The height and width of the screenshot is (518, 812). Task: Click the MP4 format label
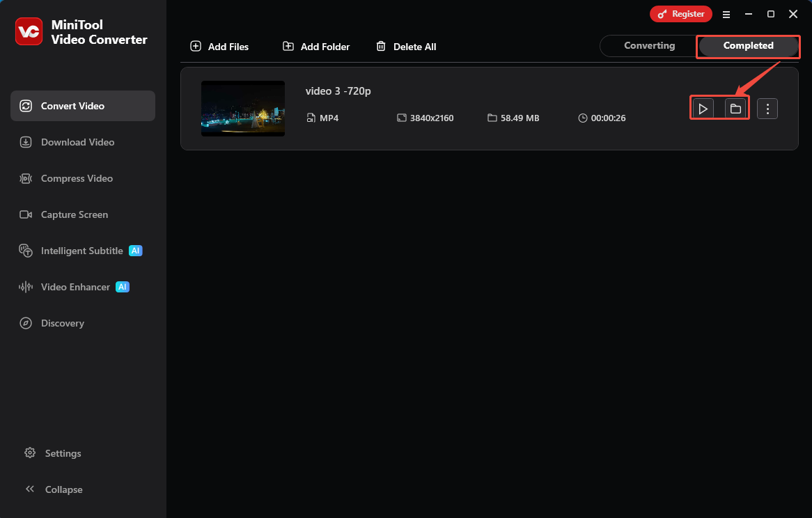point(329,118)
